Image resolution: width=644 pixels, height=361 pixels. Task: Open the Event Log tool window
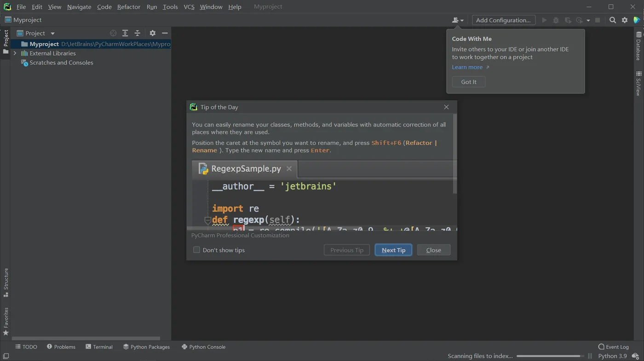click(614, 347)
